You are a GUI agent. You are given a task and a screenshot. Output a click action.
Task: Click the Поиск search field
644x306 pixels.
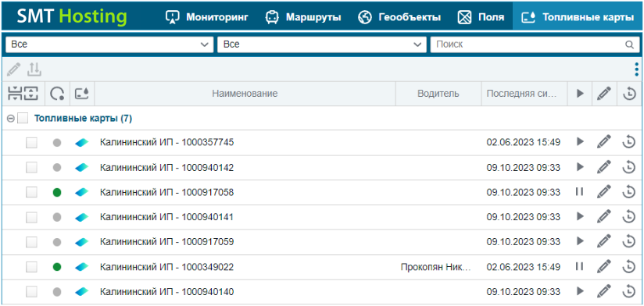pos(535,44)
